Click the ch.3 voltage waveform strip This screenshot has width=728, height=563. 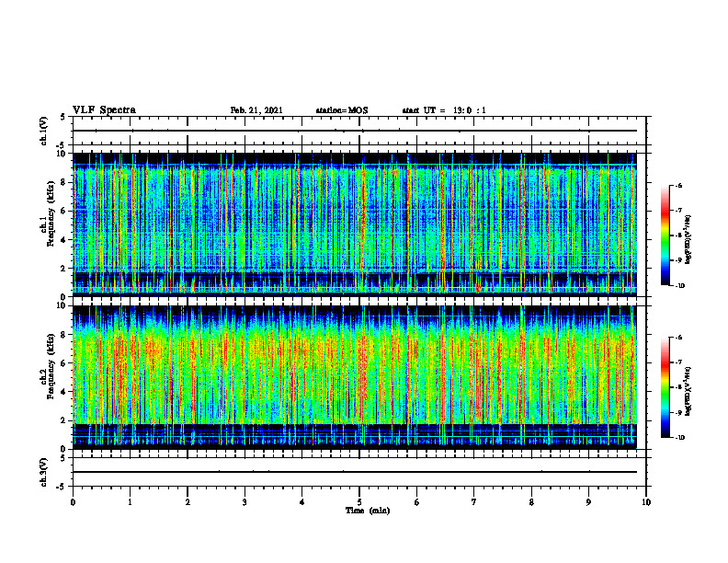pos(359,472)
